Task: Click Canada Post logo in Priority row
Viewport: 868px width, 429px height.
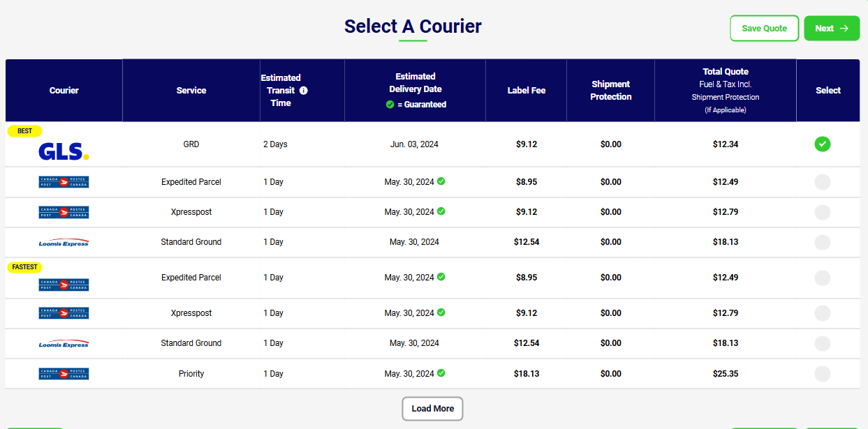Action: [x=64, y=374]
